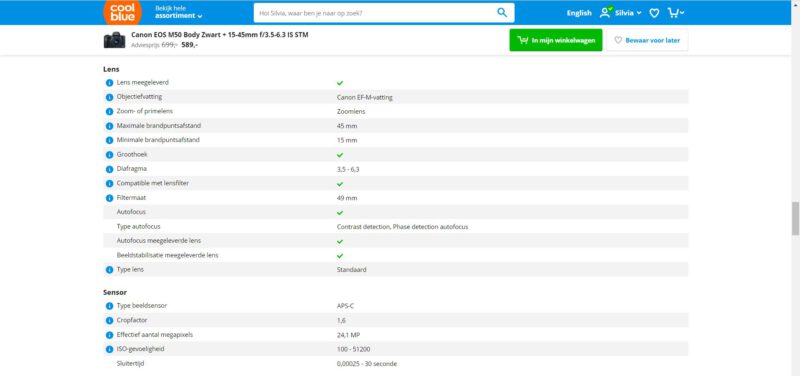Click the 24,1 MP value

[348, 335]
